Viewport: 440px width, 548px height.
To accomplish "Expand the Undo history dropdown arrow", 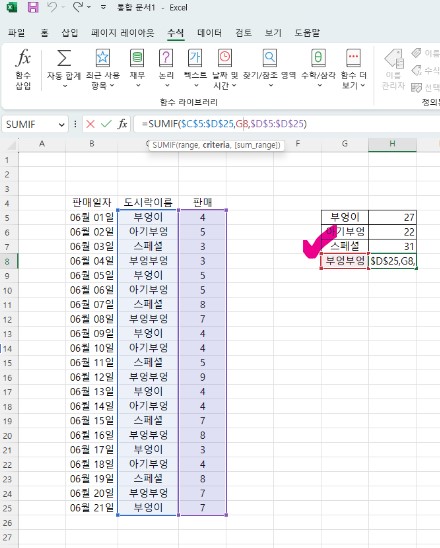I will tap(62, 7).
